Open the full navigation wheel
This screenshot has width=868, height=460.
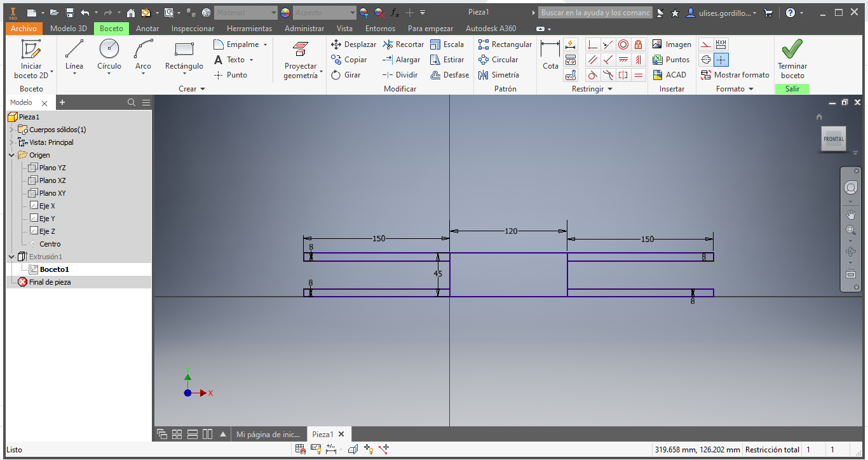(x=851, y=187)
